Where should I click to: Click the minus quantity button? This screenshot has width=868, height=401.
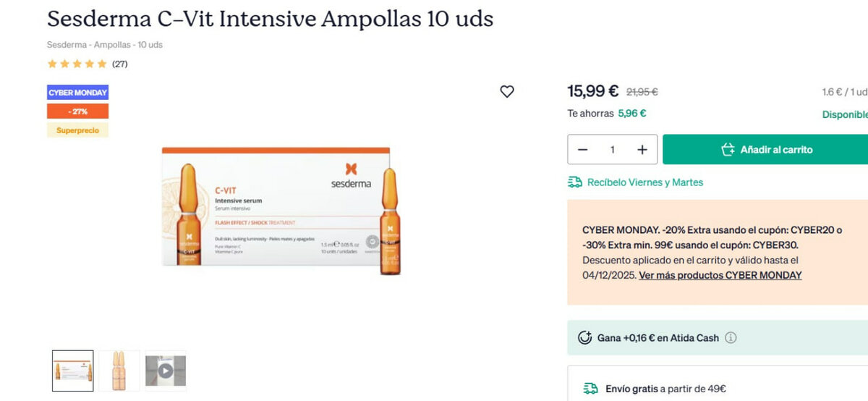coord(583,150)
